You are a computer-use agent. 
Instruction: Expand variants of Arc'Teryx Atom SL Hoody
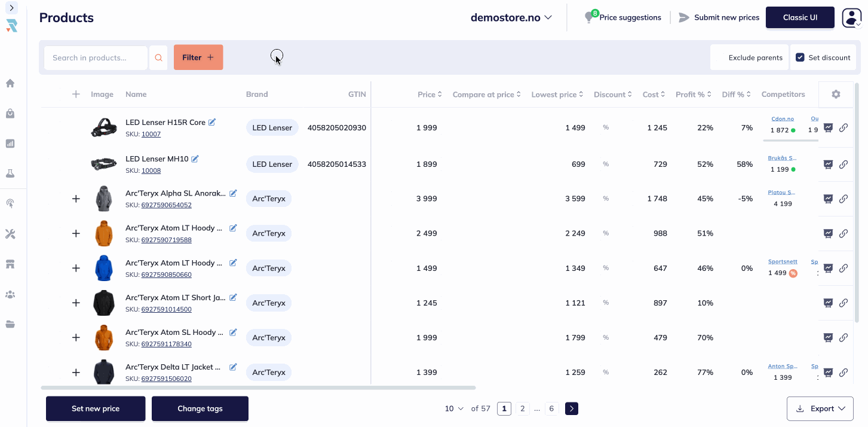point(76,337)
